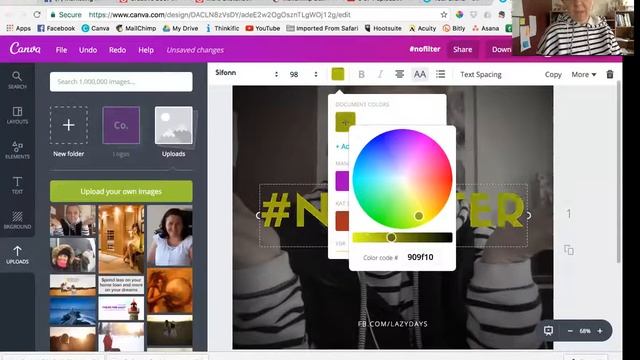Click the olive document color swatch
Image resolution: width=640 pixels, height=360 pixels.
[x=345, y=122]
